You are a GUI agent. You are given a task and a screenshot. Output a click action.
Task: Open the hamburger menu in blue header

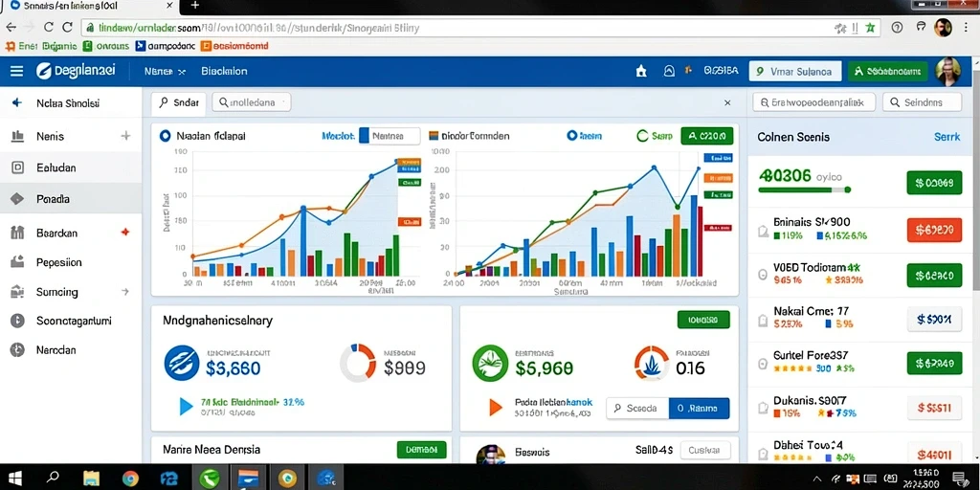(17, 71)
